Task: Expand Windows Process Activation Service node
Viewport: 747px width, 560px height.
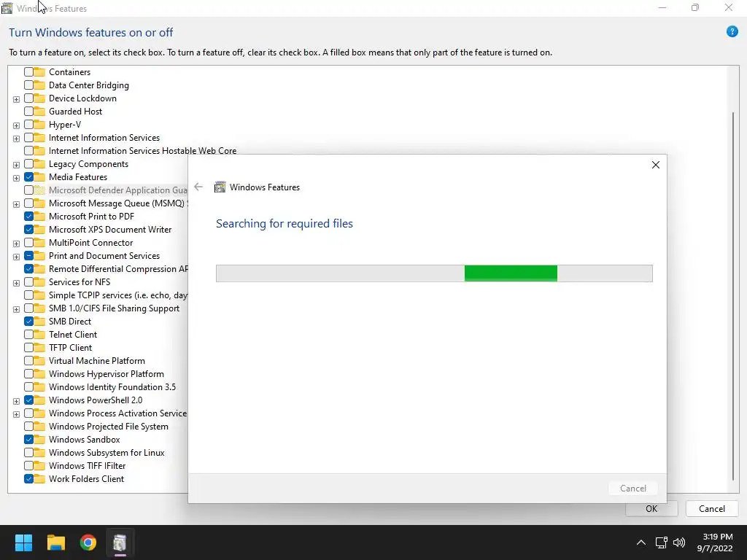Action: [x=16, y=414]
